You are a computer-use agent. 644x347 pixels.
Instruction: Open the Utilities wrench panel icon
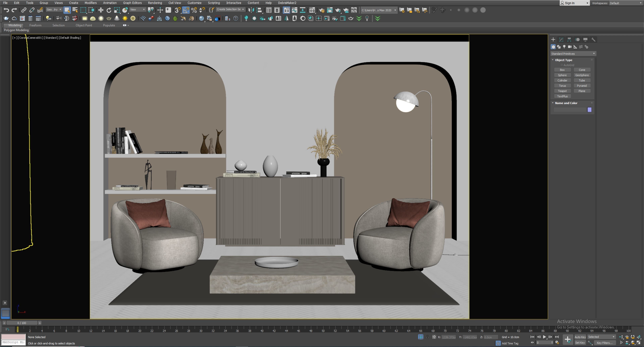point(593,40)
